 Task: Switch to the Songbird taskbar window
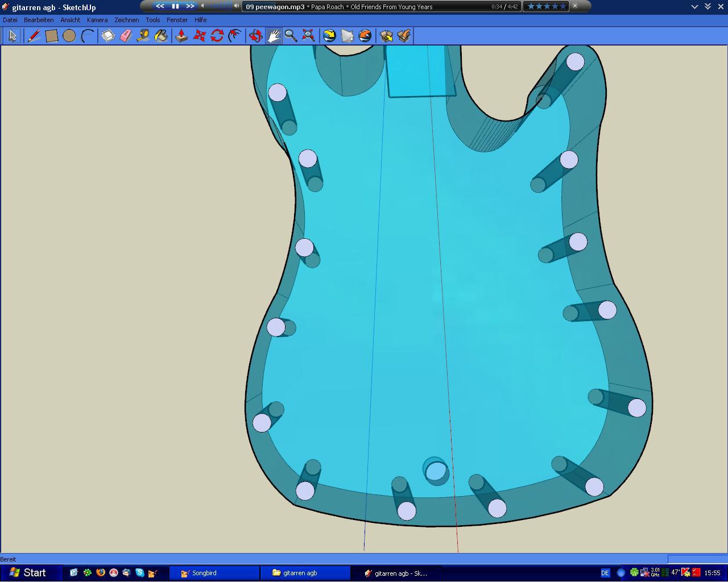click(218, 573)
